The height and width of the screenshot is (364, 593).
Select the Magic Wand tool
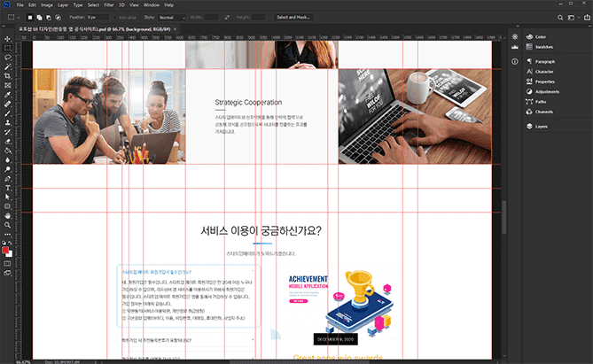7,67
